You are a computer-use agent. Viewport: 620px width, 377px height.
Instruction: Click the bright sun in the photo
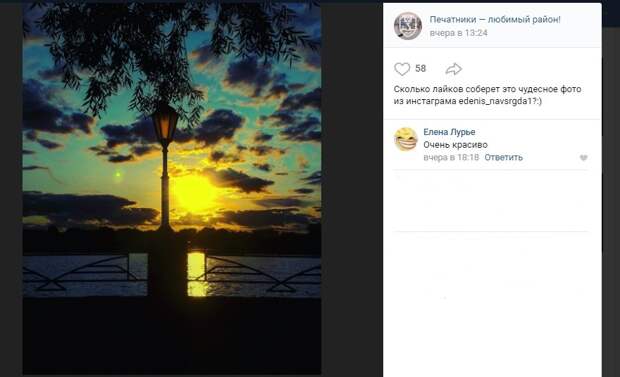tap(193, 193)
